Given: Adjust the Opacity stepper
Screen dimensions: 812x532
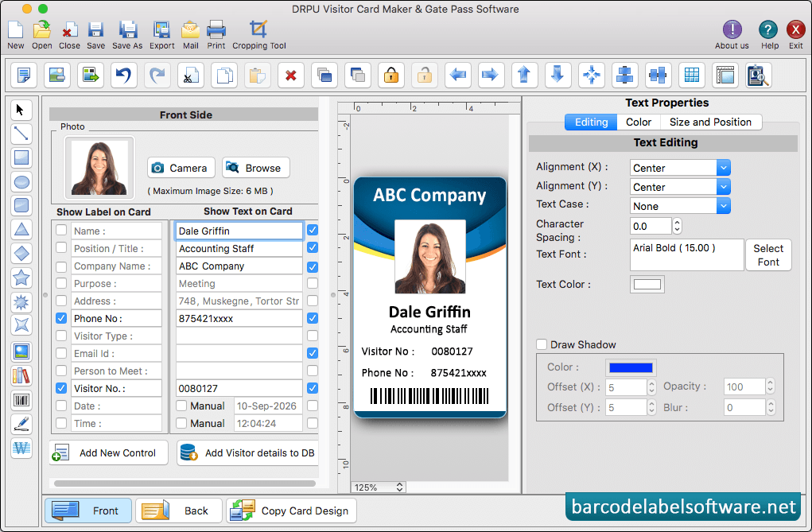Looking at the screenshot, I should click(x=770, y=386).
